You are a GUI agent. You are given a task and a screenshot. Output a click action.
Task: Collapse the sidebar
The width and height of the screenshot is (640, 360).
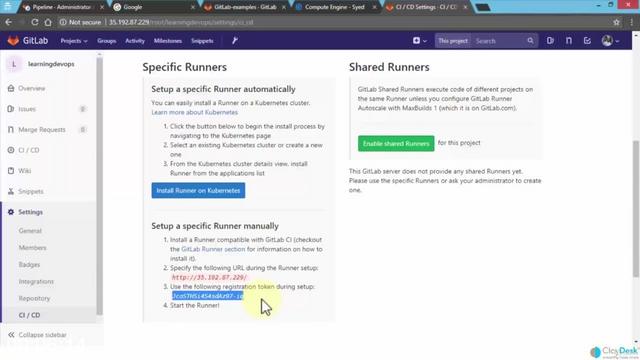click(37, 335)
